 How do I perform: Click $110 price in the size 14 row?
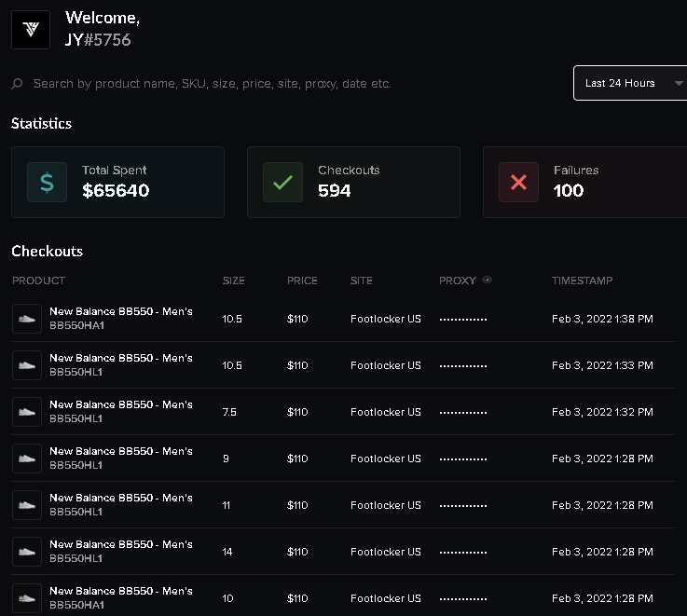(297, 552)
